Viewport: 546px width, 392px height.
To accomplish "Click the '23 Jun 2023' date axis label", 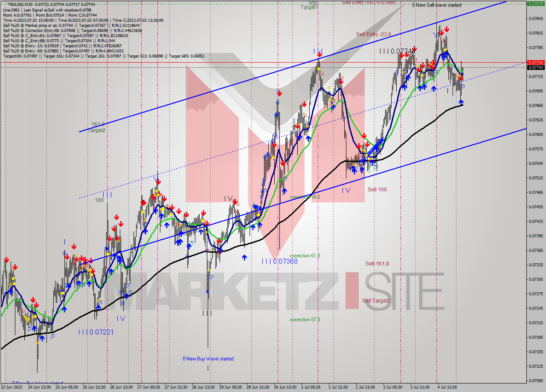I will pos(12,387).
